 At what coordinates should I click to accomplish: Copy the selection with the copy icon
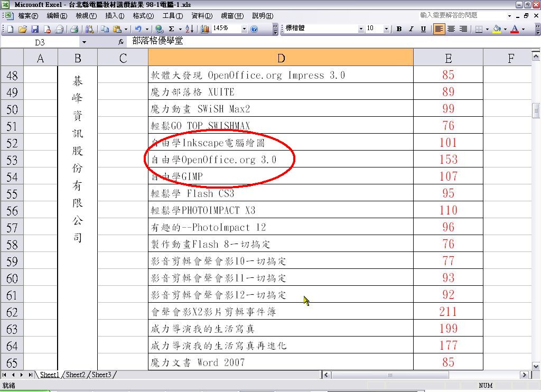pos(105,29)
